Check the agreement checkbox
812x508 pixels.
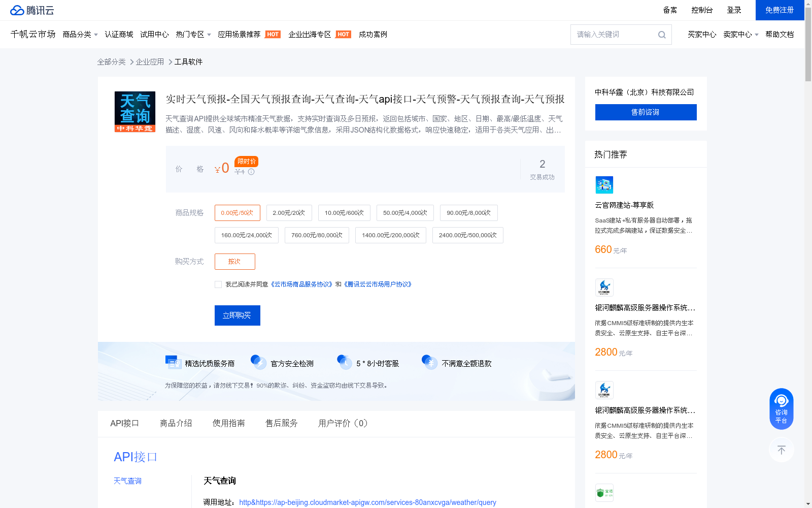(218, 284)
